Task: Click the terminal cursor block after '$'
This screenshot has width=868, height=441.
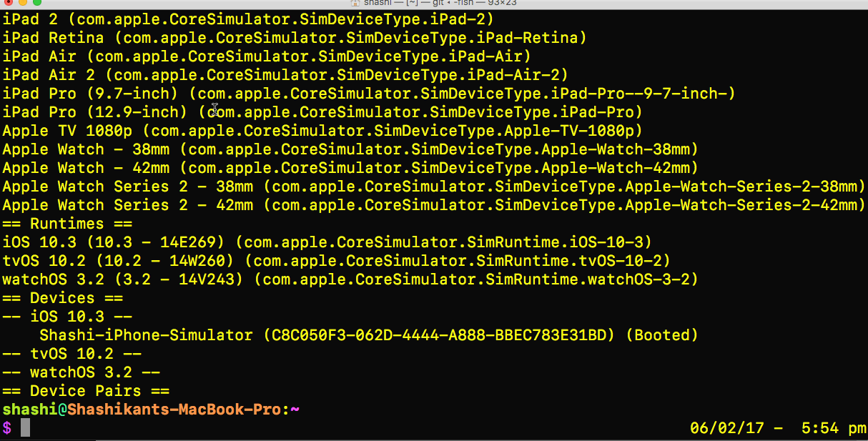Action: [x=26, y=428]
